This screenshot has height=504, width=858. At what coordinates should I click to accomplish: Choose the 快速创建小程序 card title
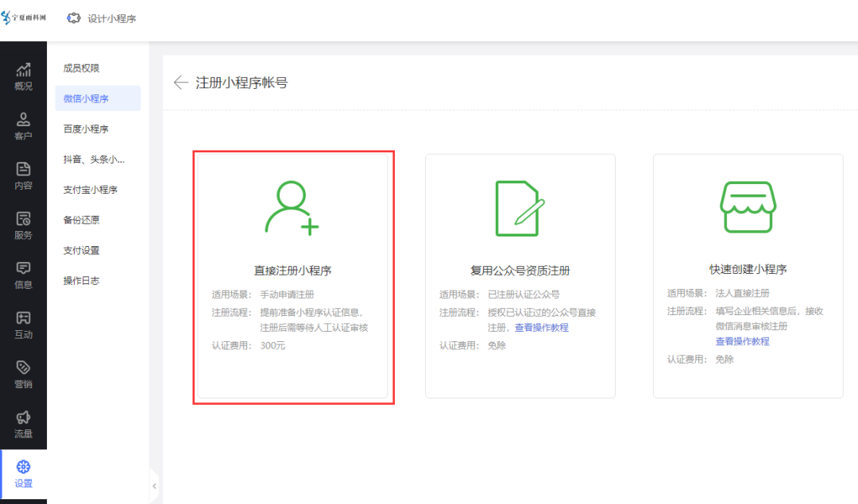748,270
